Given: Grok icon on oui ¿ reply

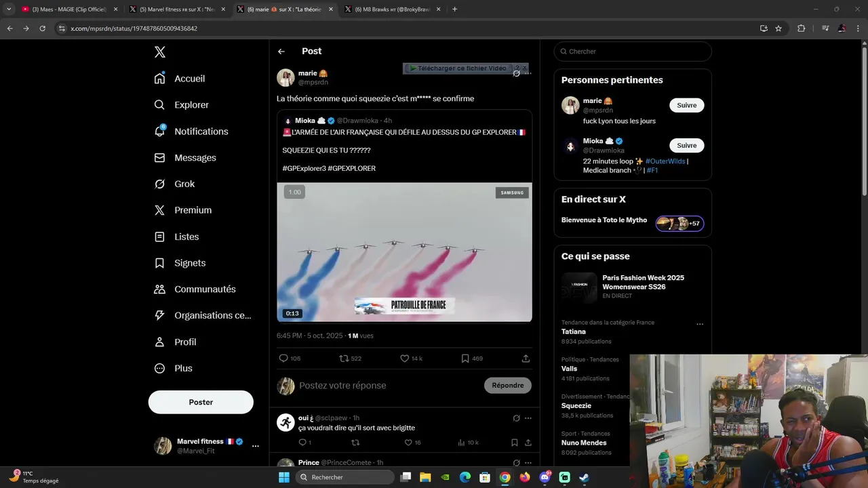Looking at the screenshot, I should (517, 418).
